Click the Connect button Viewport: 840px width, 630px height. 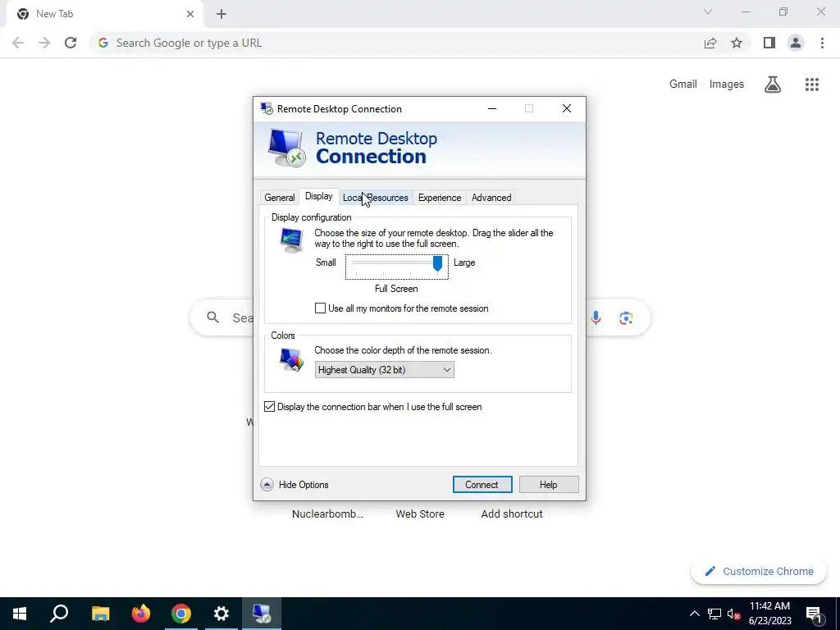coord(482,484)
